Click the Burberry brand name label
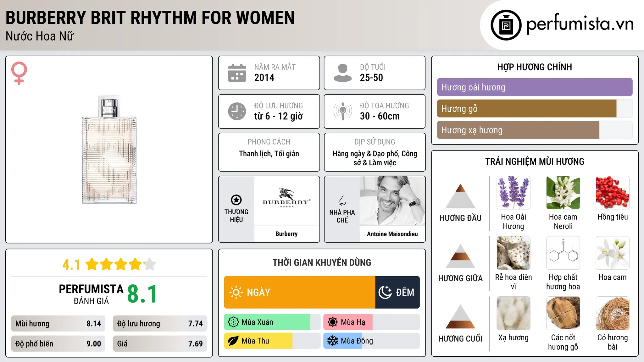Screen dimensions: 644x362 (x=286, y=234)
